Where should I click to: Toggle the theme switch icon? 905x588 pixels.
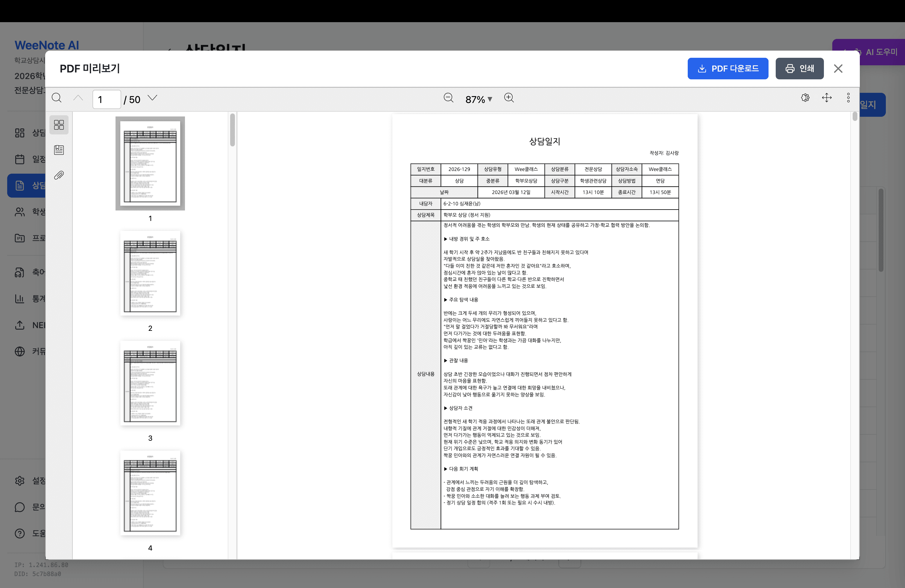tap(805, 98)
